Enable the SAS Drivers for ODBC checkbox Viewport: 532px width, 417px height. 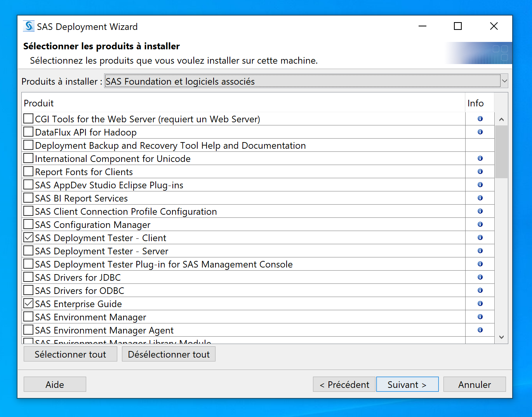(x=28, y=290)
